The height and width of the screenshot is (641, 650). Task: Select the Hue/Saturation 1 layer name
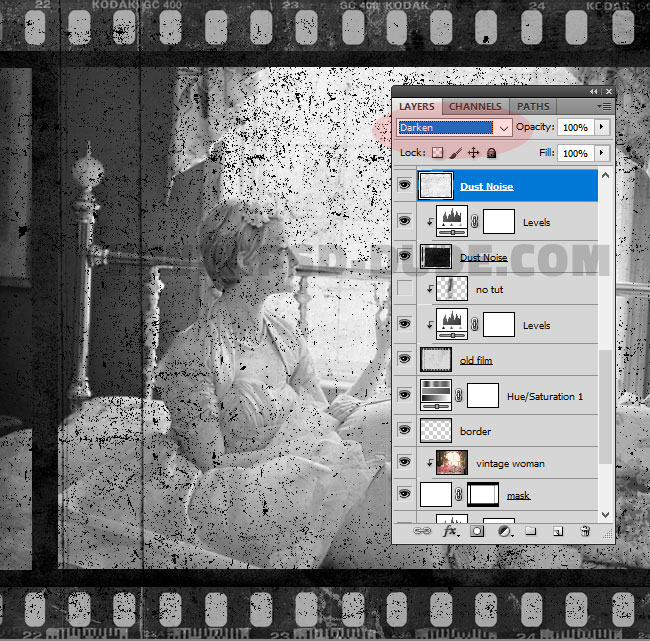click(x=545, y=396)
